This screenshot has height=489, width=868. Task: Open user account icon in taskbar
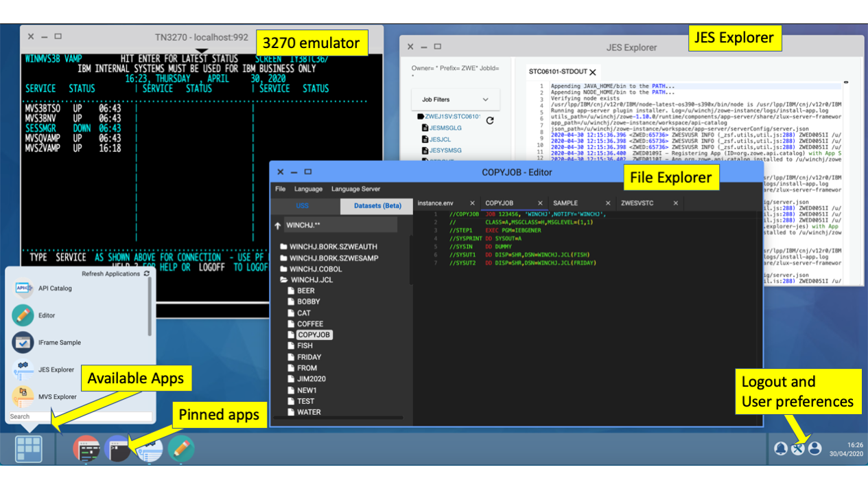pyautogui.click(x=814, y=448)
